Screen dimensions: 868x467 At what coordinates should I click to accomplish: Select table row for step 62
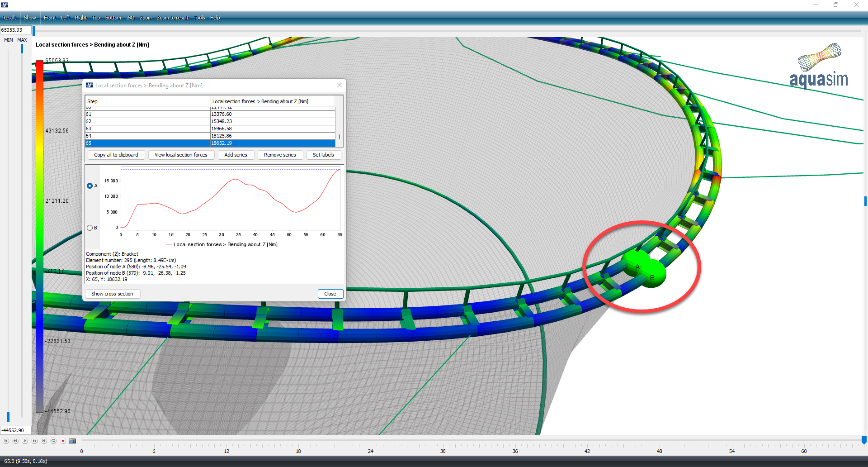210,121
